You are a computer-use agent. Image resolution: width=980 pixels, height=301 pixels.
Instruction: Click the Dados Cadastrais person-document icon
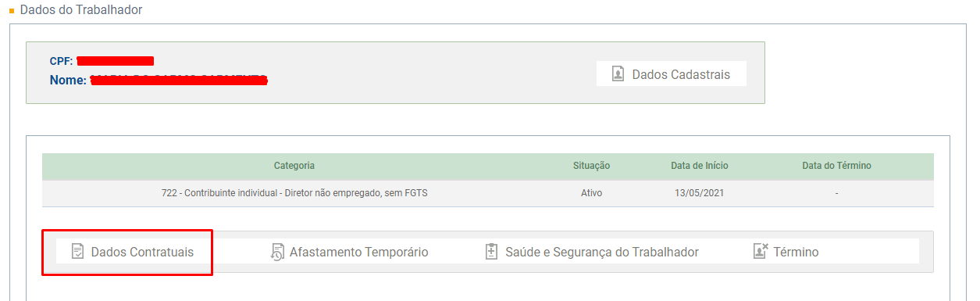pos(618,74)
